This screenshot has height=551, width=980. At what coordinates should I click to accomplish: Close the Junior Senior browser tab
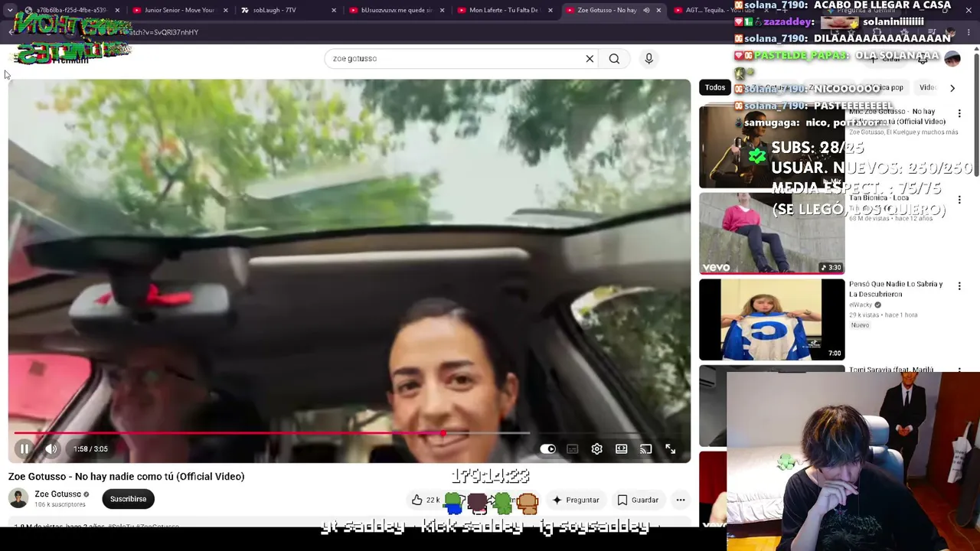coord(225,10)
